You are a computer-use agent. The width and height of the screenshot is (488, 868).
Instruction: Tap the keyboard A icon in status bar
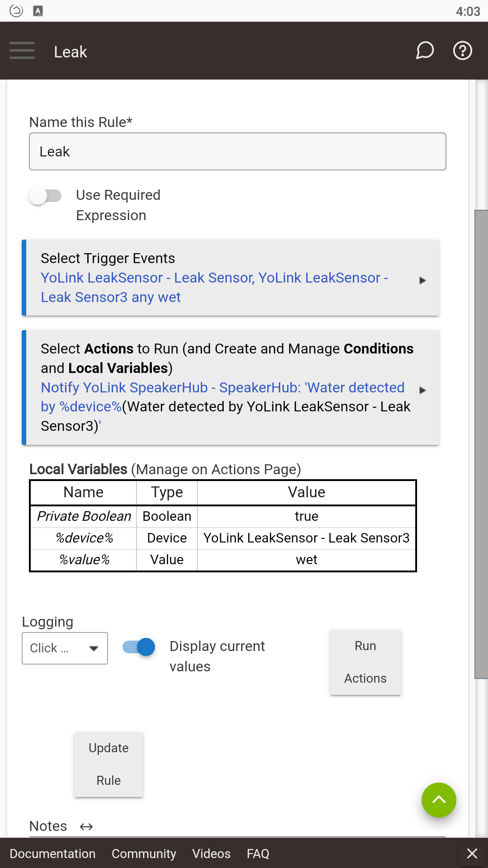(x=38, y=11)
